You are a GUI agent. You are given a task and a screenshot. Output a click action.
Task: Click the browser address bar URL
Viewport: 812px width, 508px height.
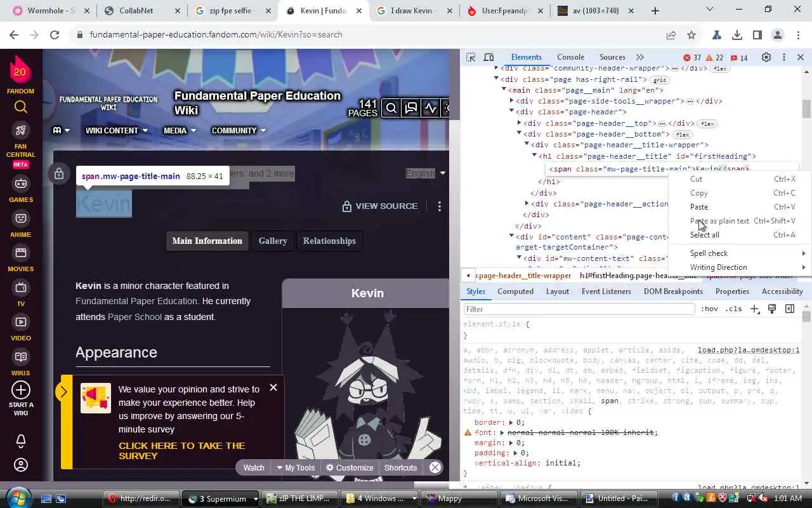point(216,35)
